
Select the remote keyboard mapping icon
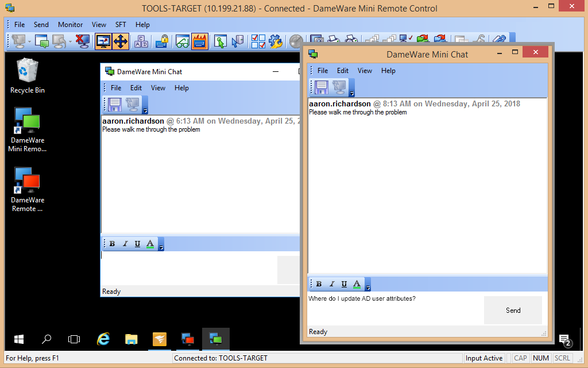[x=140, y=41]
